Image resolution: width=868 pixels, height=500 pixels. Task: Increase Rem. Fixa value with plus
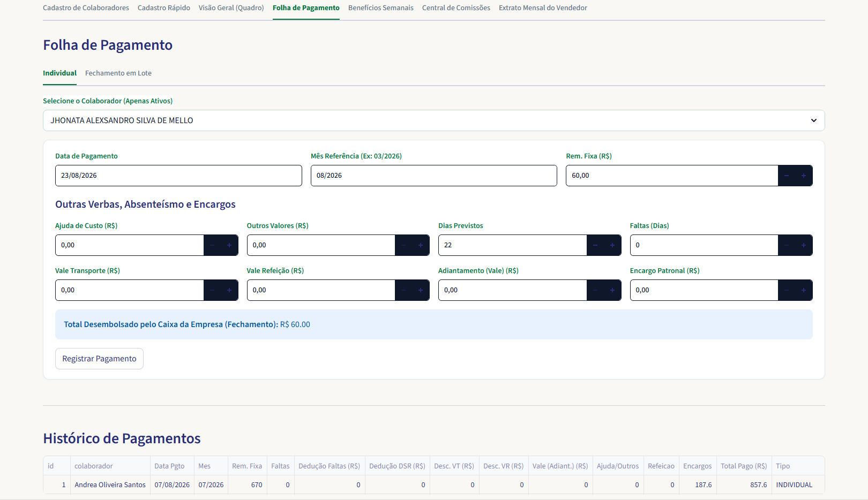[804, 176]
